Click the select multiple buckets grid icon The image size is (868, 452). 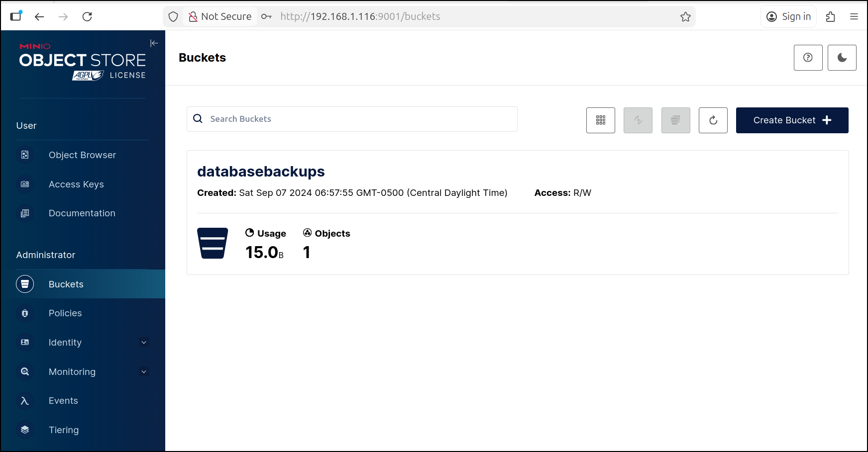pyautogui.click(x=600, y=120)
